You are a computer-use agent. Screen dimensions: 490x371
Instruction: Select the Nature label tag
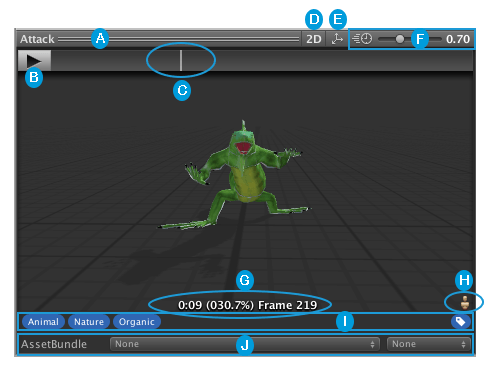coord(89,322)
